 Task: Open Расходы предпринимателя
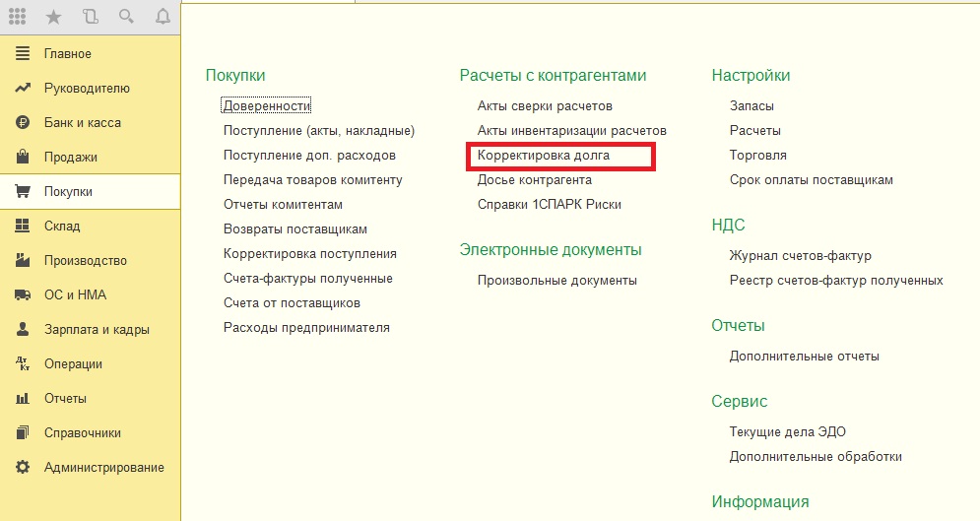[306, 328]
